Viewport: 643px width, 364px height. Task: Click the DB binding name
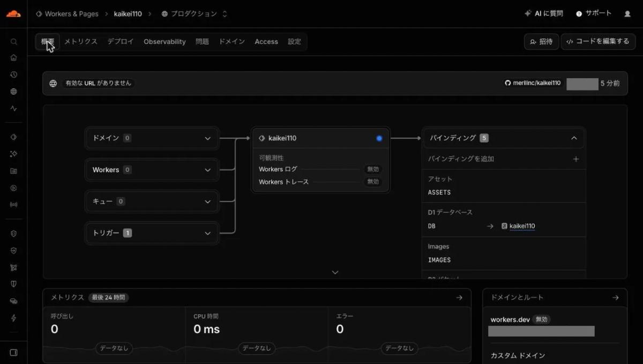click(x=432, y=226)
